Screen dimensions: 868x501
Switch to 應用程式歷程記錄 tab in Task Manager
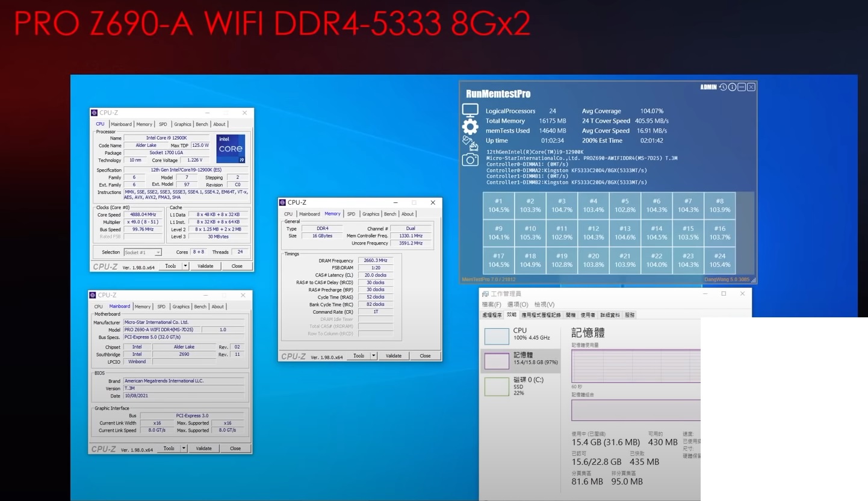(541, 315)
